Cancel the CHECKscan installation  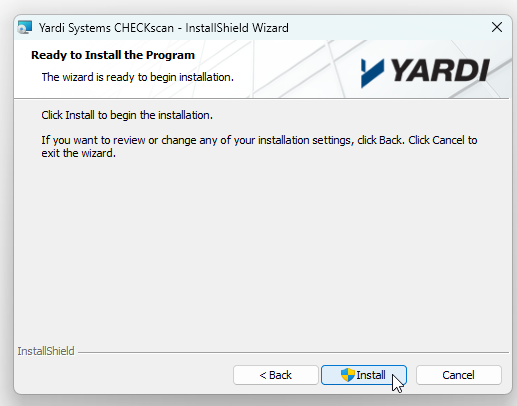tap(459, 375)
